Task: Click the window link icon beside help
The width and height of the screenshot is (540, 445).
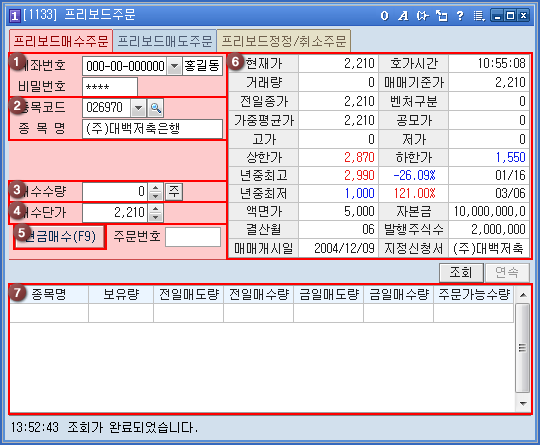Action: 441,15
